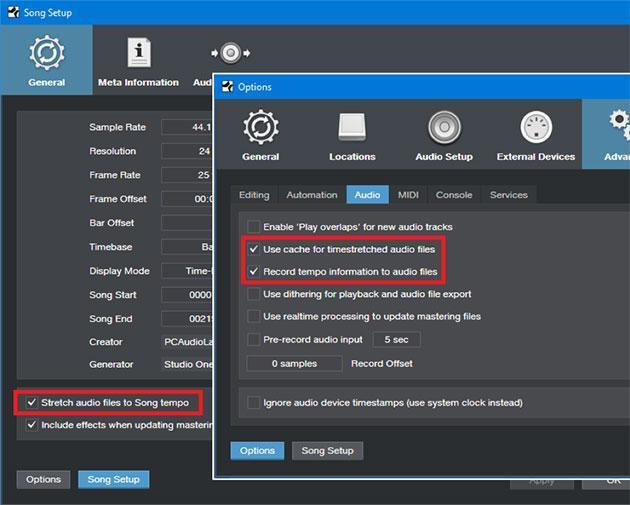The height and width of the screenshot is (505, 630).
Task: Toggle Stretch audio files to Song tempo
Action: coord(32,402)
